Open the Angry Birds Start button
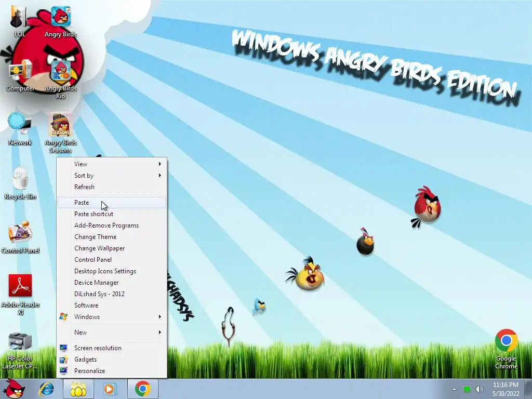The width and height of the screenshot is (532, 399). coord(14,389)
